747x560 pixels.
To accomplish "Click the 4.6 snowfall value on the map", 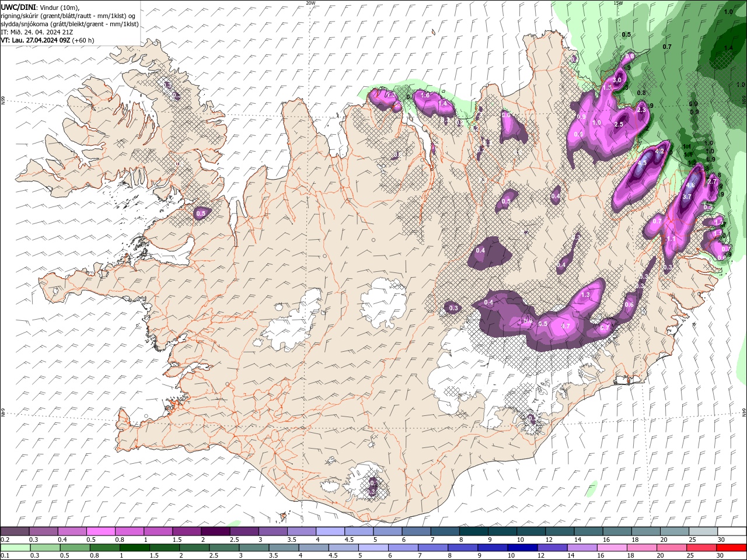I will [690, 185].
